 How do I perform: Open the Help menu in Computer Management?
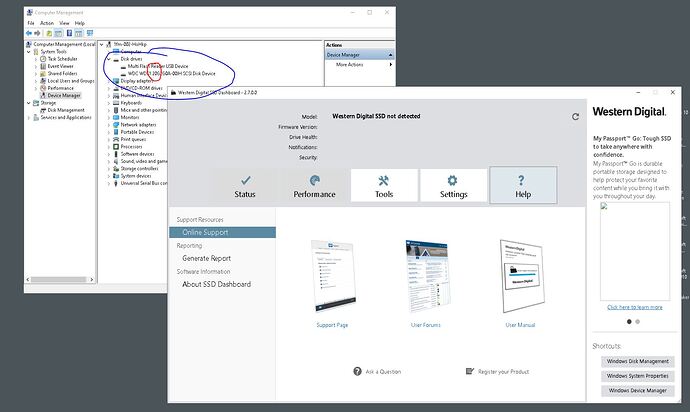coord(80,23)
